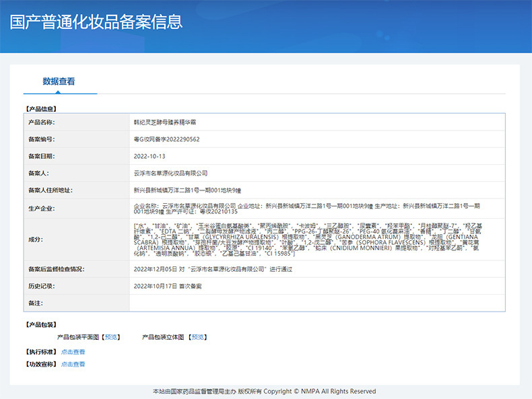Click the filing date 2022-10-13 value
Screen dimensions: 532x399
click(149, 156)
